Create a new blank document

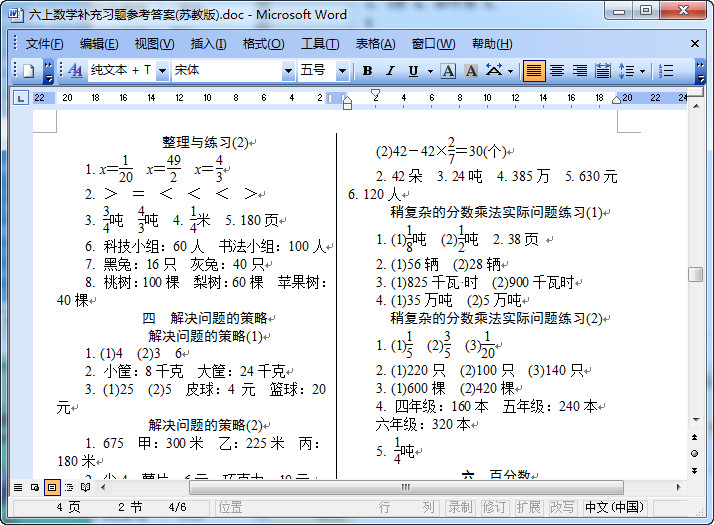point(29,71)
